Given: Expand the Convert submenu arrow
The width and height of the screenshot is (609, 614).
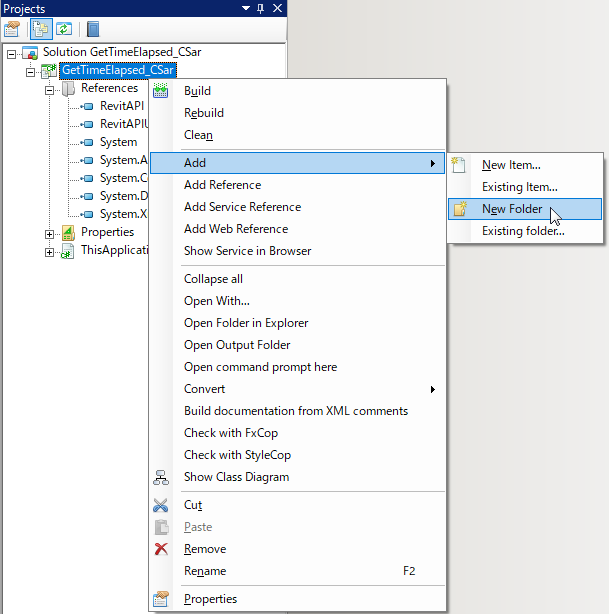Looking at the screenshot, I should 432,389.
